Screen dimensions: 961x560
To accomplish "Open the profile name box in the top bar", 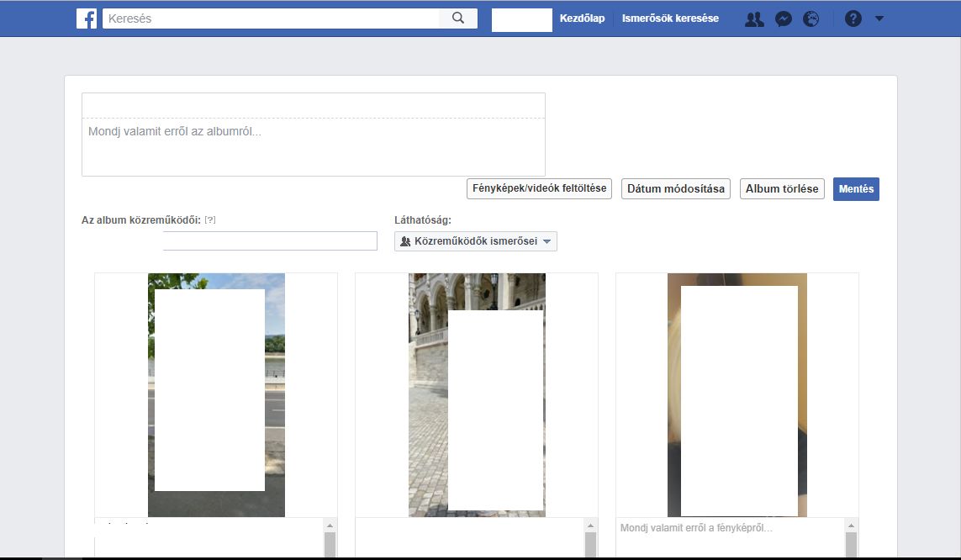I will pyautogui.click(x=521, y=19).
